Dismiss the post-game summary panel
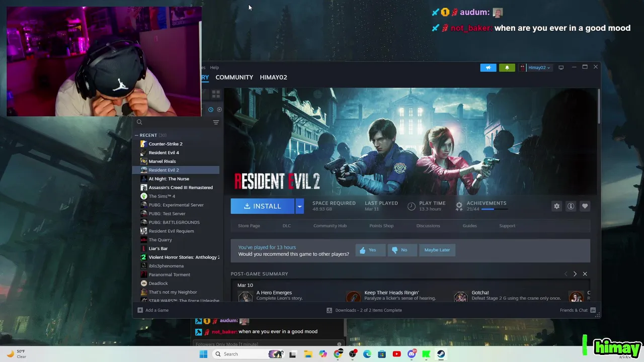 (585, 274)
